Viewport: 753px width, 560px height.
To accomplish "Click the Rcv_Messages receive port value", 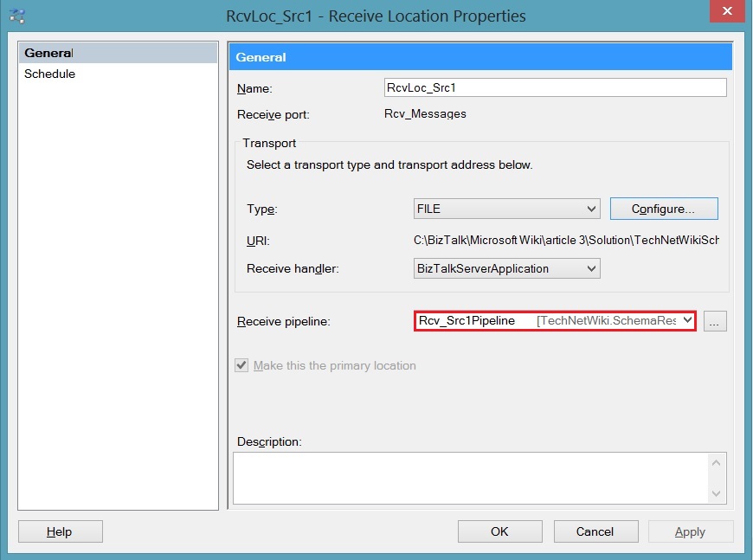I will pyautogui.click(x=425, y=114).
